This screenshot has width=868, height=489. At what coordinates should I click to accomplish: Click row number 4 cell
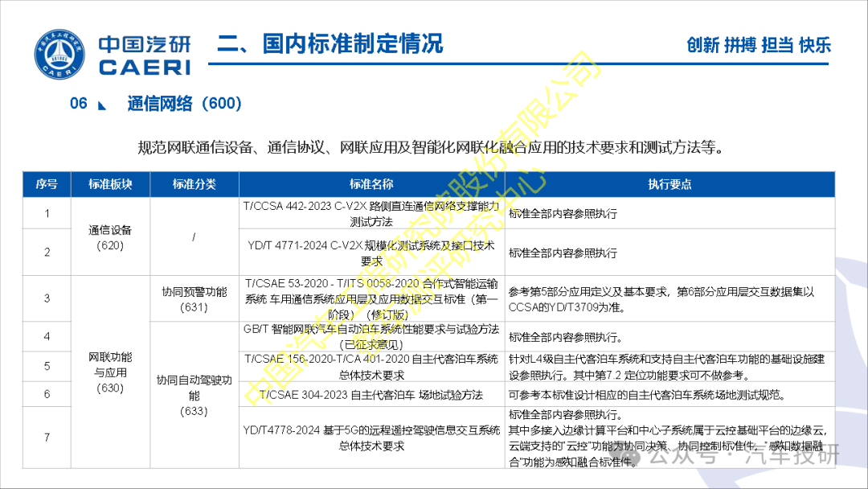tap(47, 336)
